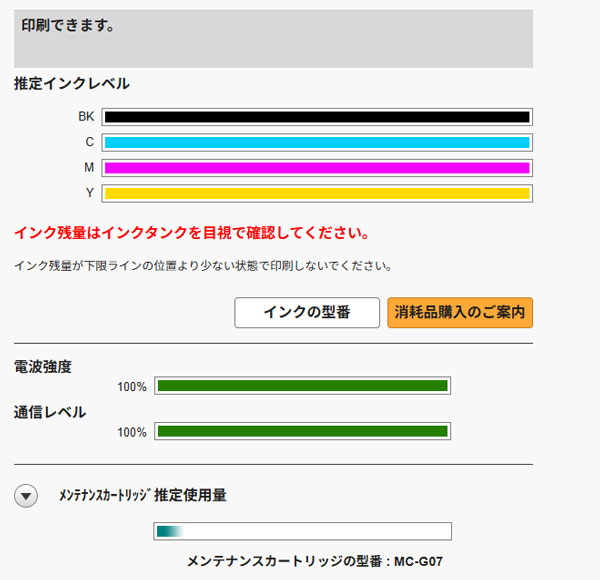Click the 通信レベル label
This screenshot has height=580, width=600.
tap(50, 412)
